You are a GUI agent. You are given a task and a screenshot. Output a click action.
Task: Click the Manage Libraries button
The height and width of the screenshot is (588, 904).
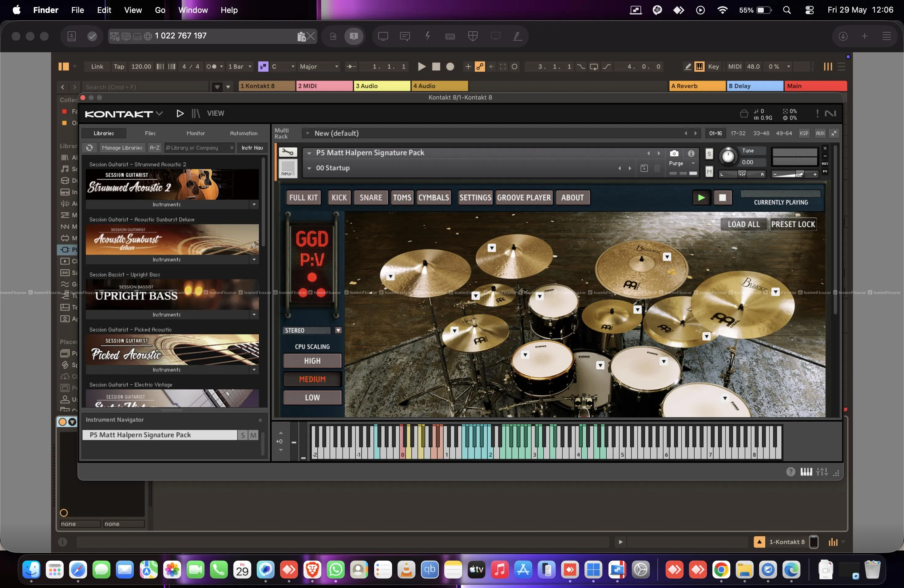(122, 147)
